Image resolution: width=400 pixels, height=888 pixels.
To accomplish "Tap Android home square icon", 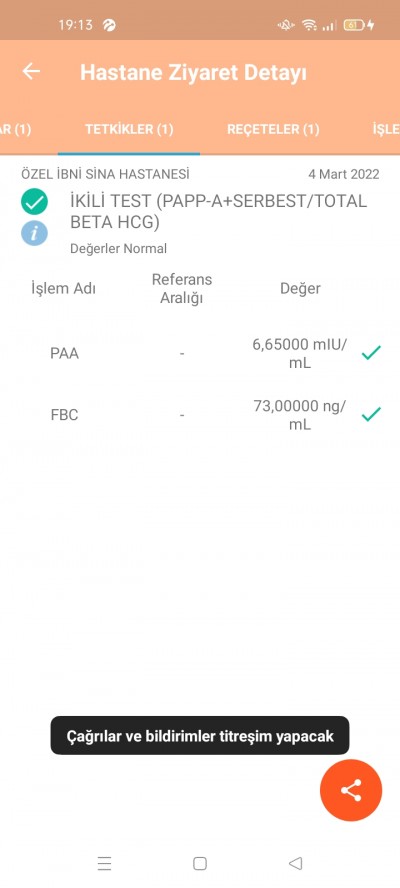I will click(x=200, y=863).
